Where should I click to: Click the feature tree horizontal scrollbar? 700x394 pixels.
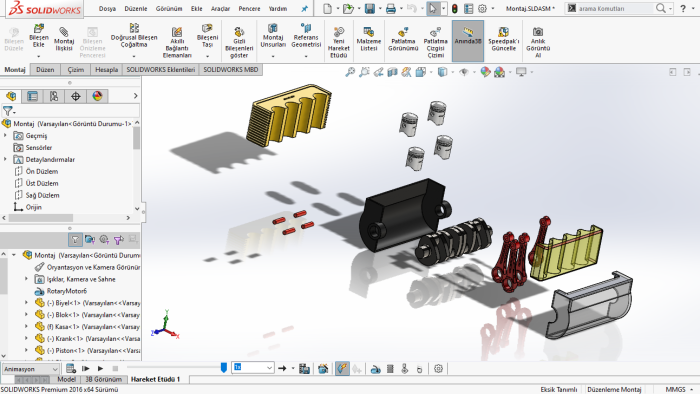(x=40, y=218)
